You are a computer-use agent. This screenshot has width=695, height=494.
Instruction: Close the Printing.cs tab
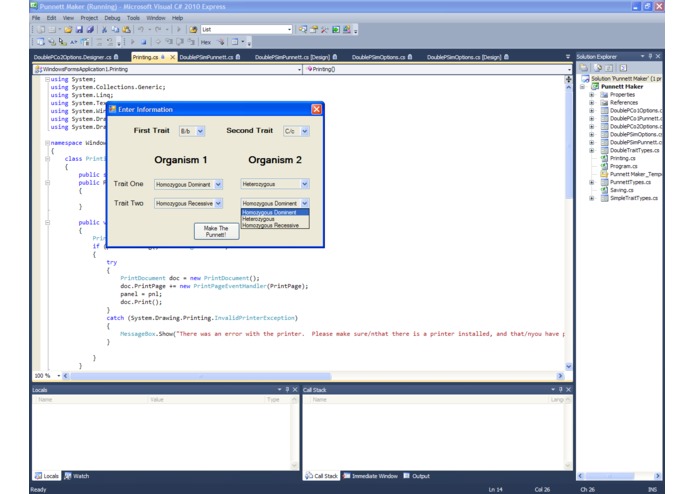[x=172, y=57]
